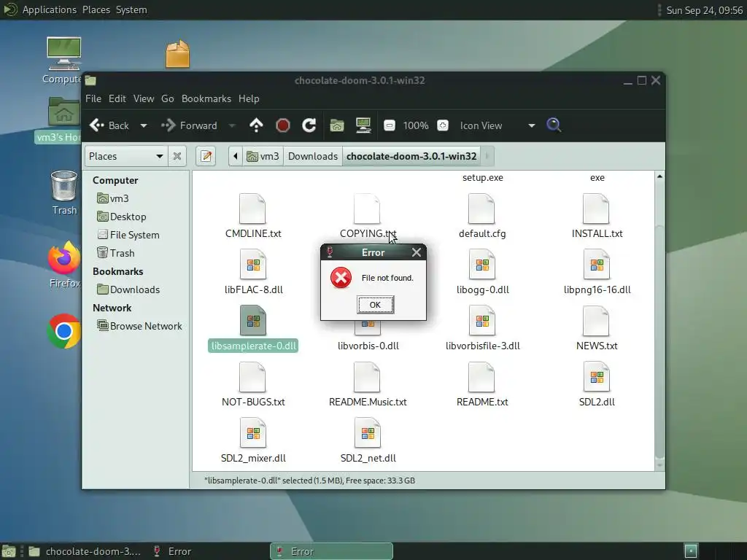The image size is (747, 560).
Task: Click the libvorbis-0.dll file label
Action: pyautogui.click(x=368, y=346)
